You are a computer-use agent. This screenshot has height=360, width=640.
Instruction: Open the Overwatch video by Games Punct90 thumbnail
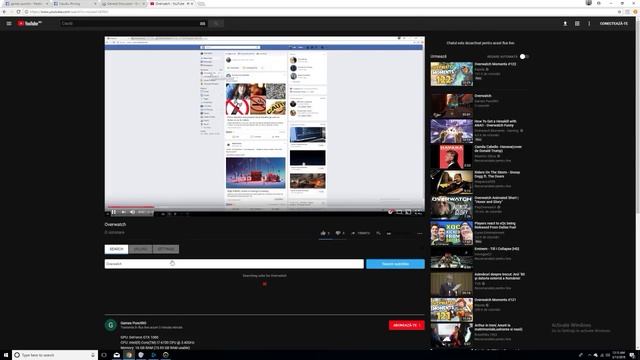tap(451, 105)
